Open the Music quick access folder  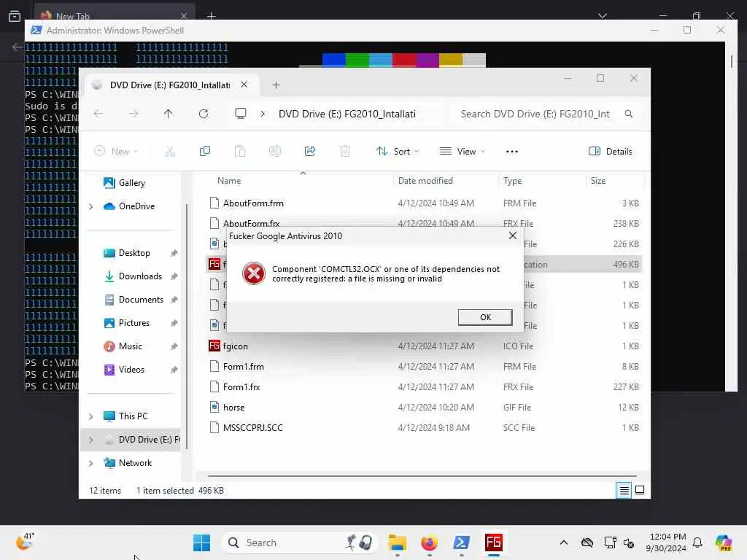(x=130, y=346)
